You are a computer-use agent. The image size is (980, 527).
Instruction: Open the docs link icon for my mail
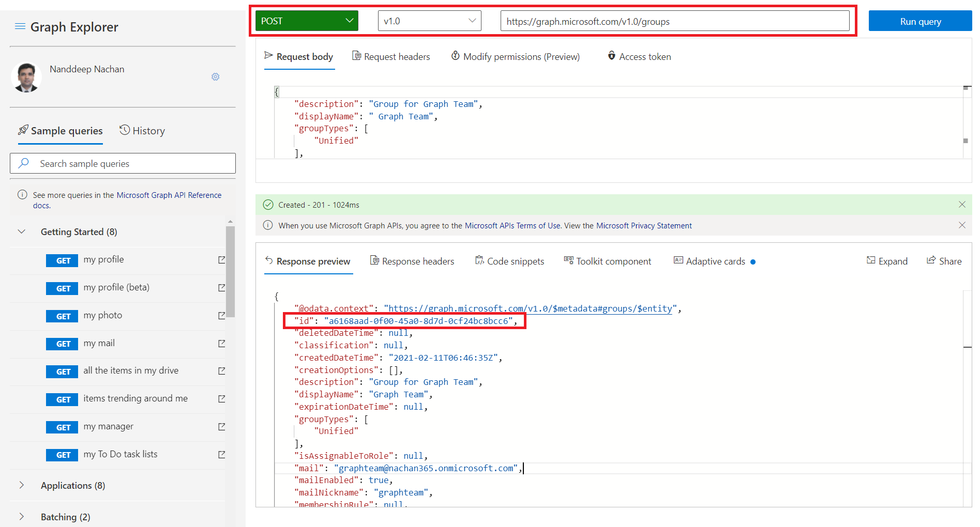(x=221, y=344)
